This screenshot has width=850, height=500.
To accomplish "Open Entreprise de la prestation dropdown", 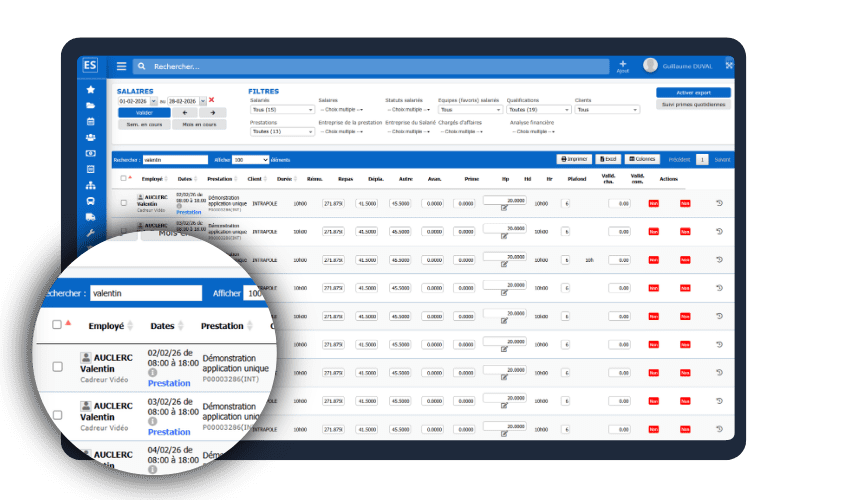I will [341, 132].
